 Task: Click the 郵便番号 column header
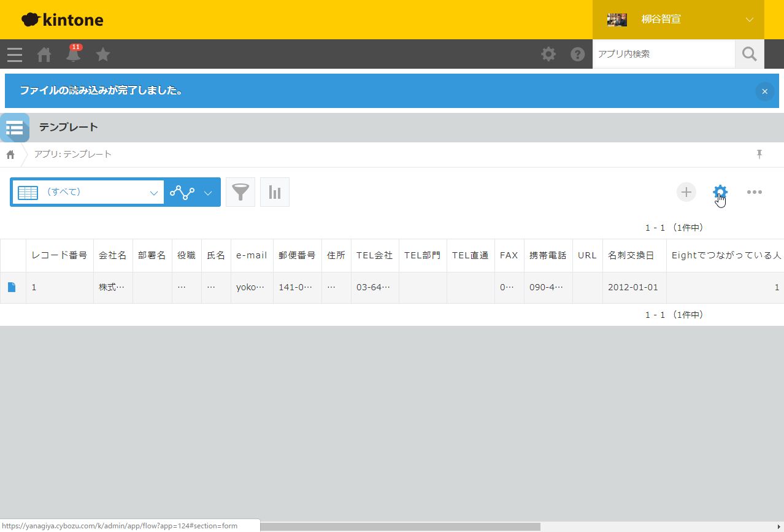298,255
